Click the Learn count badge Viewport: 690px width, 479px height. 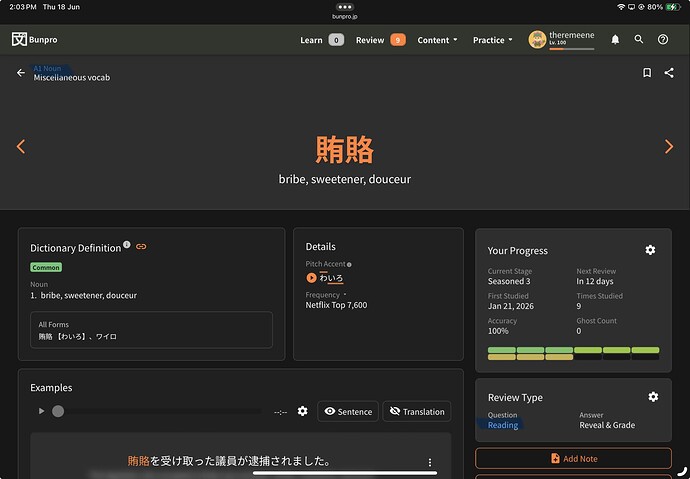[336, 40]
